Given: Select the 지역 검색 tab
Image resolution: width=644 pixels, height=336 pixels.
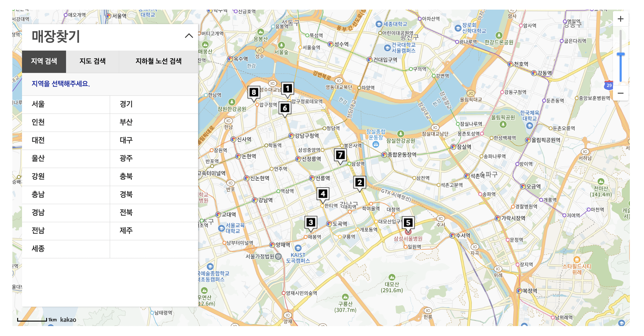Looking at the screenshot, I should click(x=44, y=61).
